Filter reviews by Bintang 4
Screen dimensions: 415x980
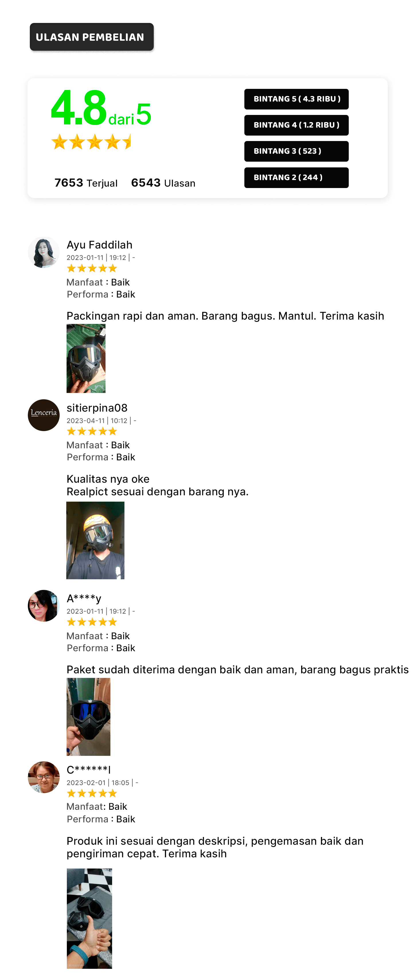(x=296, y=125)
